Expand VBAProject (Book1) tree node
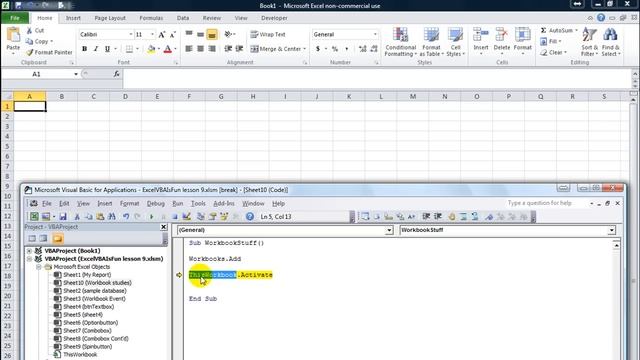 click(29, 251)
